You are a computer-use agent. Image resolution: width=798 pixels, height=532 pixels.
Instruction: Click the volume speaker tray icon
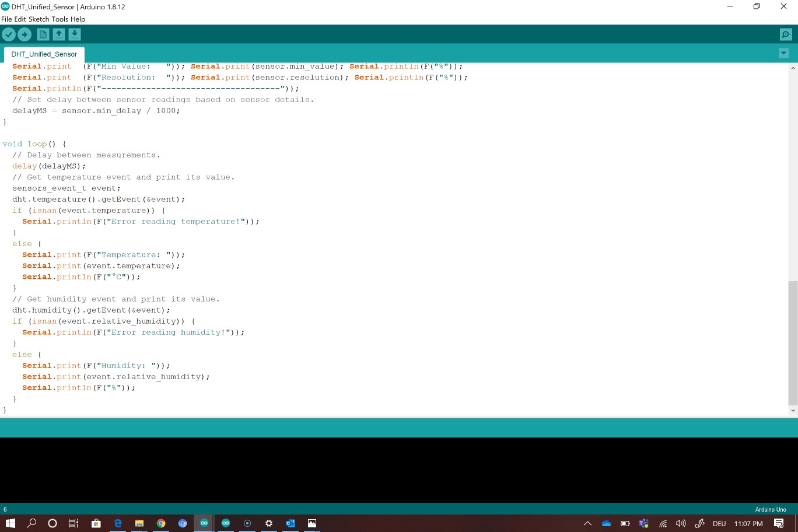[x=681, y=523]
